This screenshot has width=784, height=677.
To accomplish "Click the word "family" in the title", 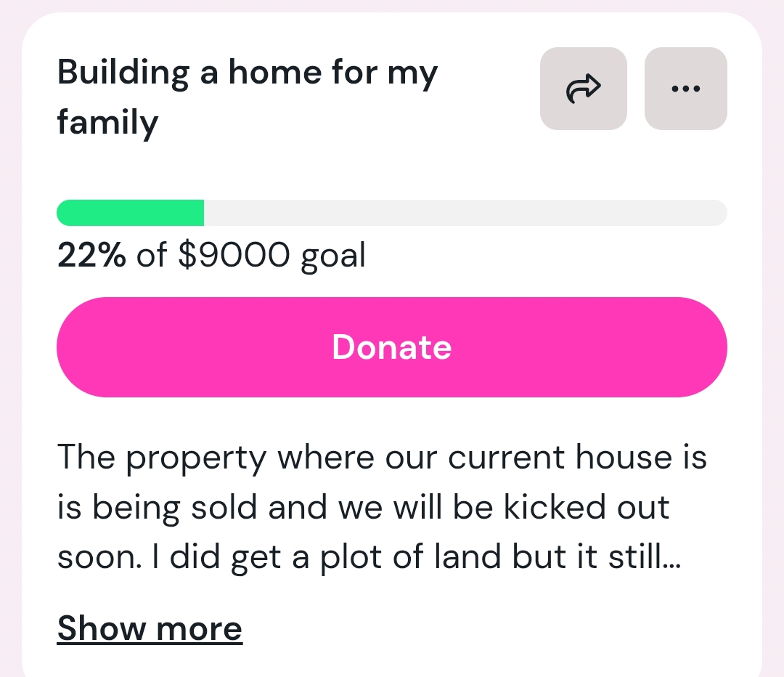I will [107, 123].
